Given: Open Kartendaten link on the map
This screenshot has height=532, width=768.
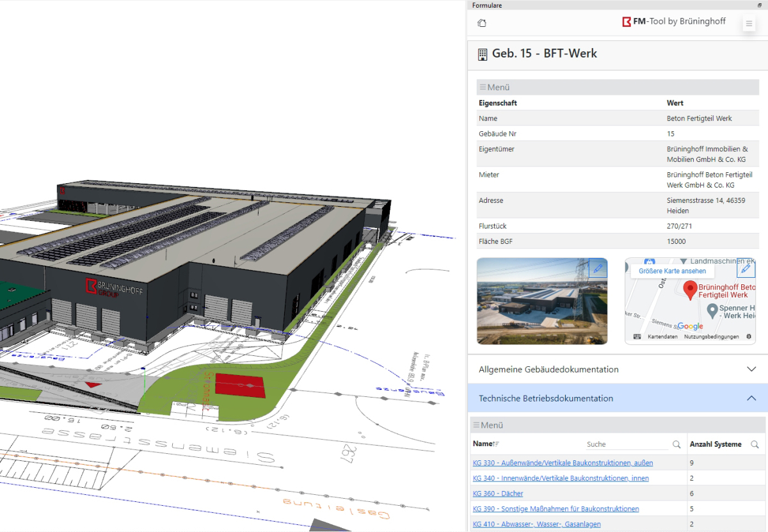Looking at the screenshot, I should (662, 337).
